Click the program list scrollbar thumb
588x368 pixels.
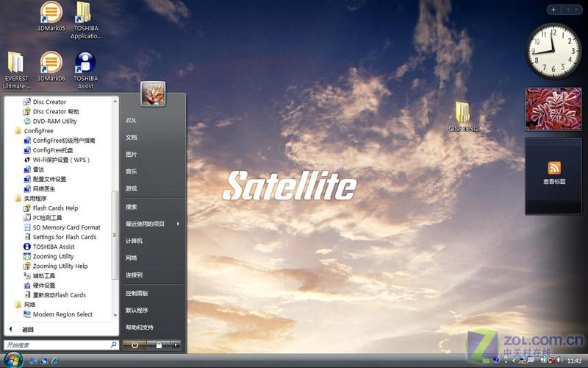(x=115, y=235)
